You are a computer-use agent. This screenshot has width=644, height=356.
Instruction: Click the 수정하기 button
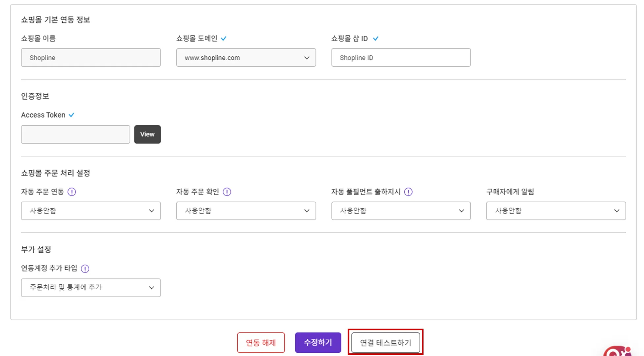[318, 342]
